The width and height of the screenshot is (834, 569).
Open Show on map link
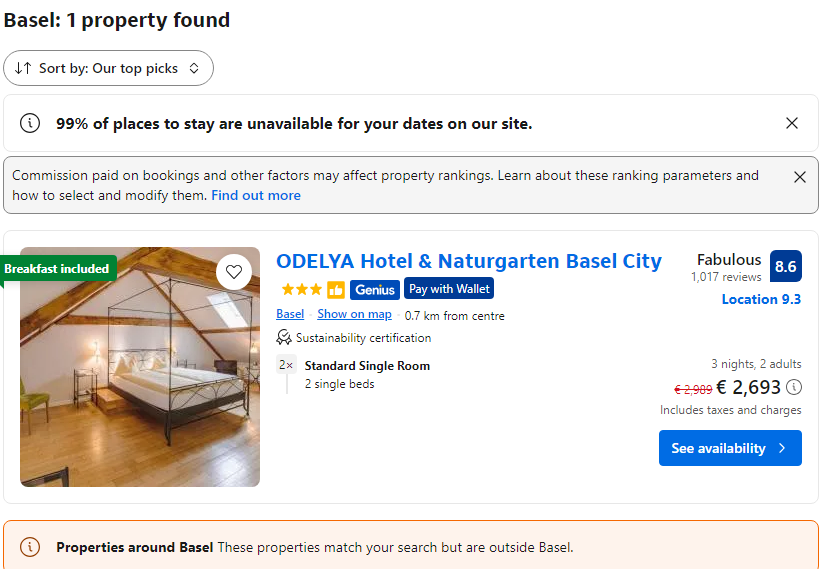[x=354, y=314]
